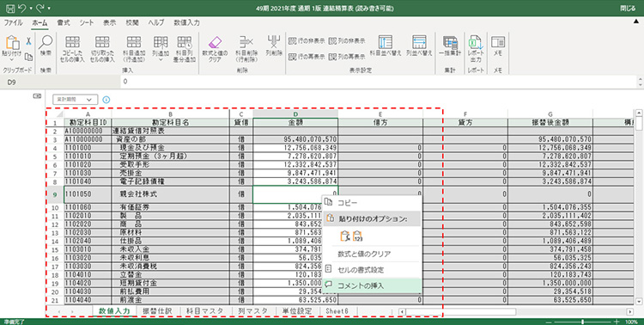Image resolution: width=644 pixels, height=325 pixels.
Task: Click the vertical scrollbar down arrow
Action: pos(639,302)
